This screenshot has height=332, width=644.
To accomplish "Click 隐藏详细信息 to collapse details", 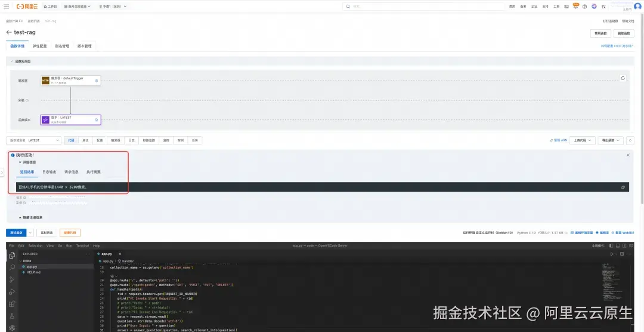I will (x=30, y=217).
